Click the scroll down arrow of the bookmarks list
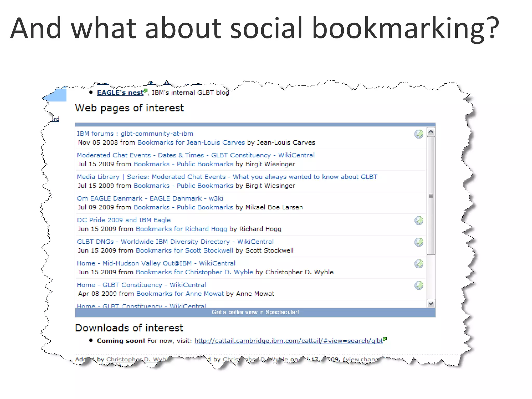 tap(431, 303)
